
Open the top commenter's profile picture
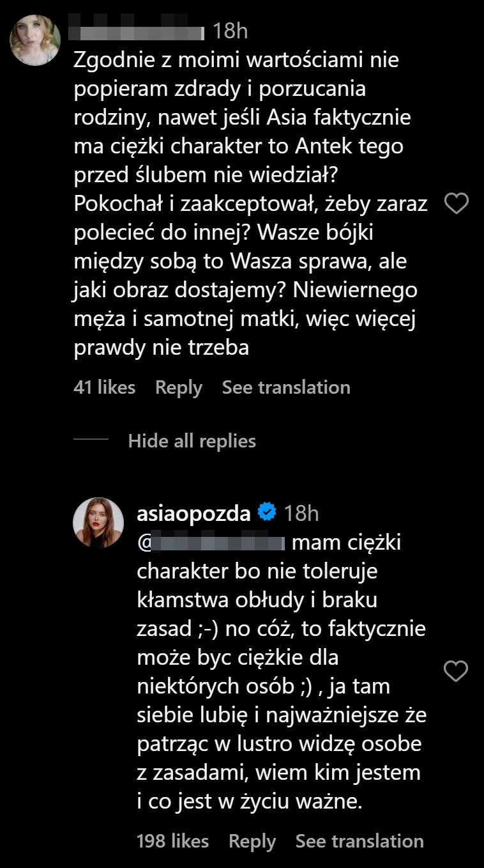[35, 40]
